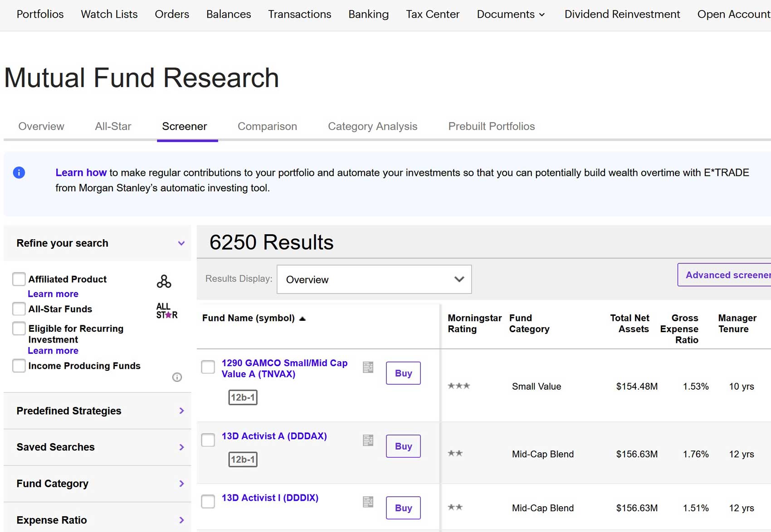The height and width of the screenshot is (532, 771).
Task: Click sort arrow beside Fund Name column
Action: pyautogui.click(x=303, y=319)
